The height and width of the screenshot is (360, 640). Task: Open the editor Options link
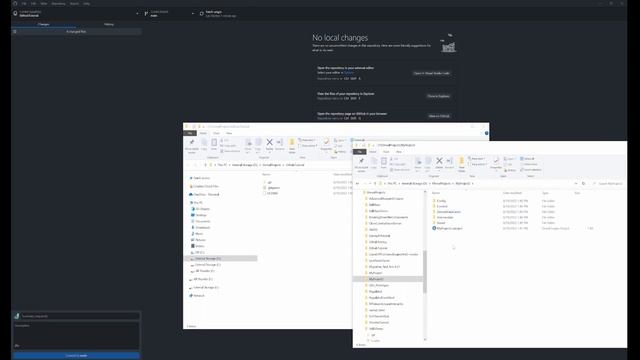coord(349,73)
